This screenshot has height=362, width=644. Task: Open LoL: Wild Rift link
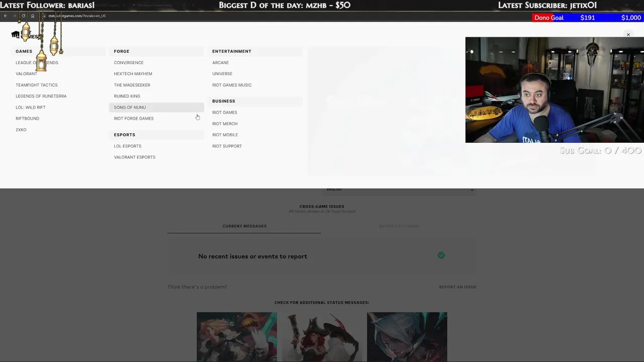30,107
